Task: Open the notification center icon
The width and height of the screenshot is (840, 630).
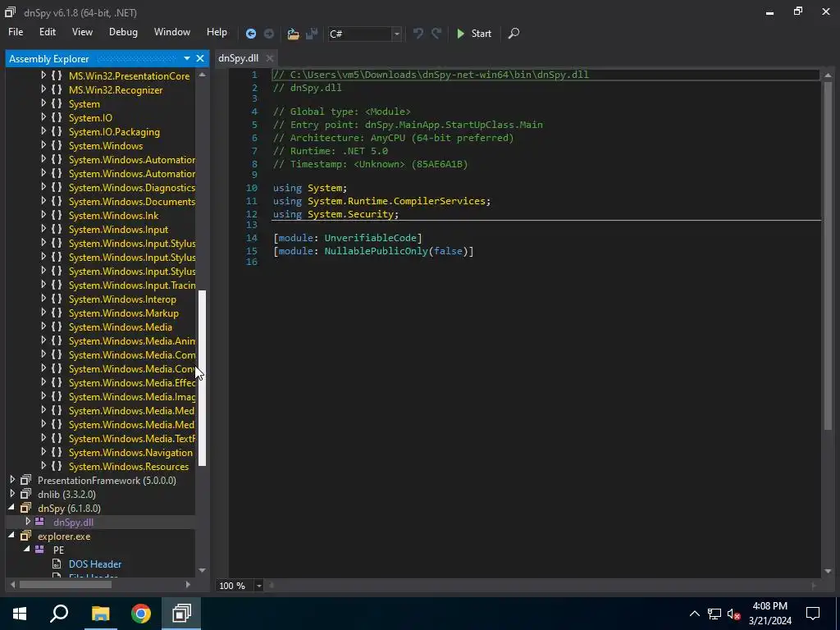Action: click(x=813, y=614)
